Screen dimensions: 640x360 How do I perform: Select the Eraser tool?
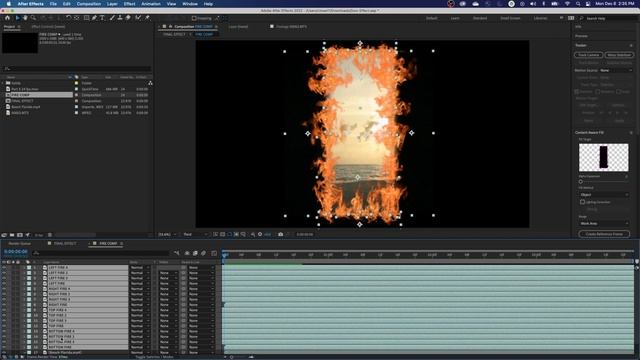(128, 18)
